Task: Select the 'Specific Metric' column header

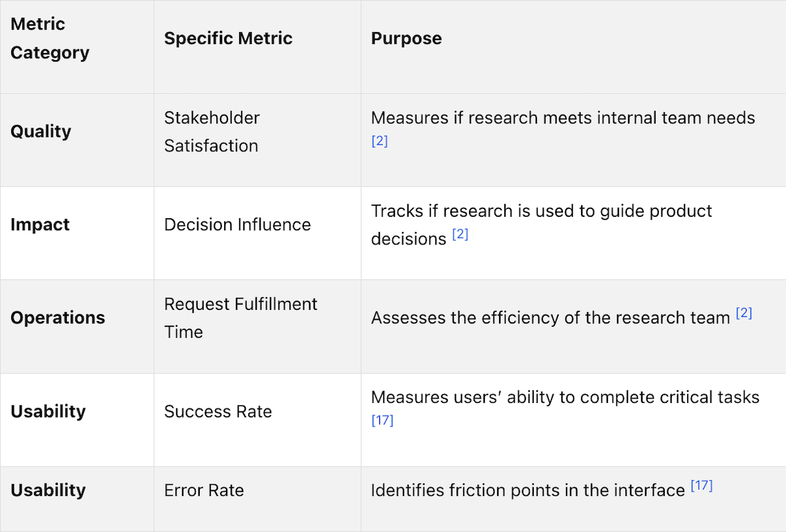Action: click(x=228, y=38)
